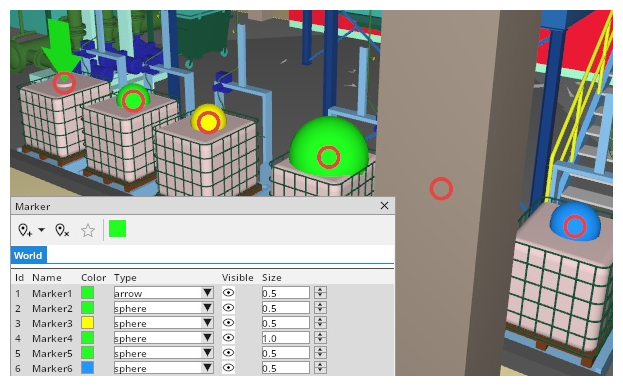Click the star favorite icon
Screen dimensions: 623x386
(x=88, y=230)
